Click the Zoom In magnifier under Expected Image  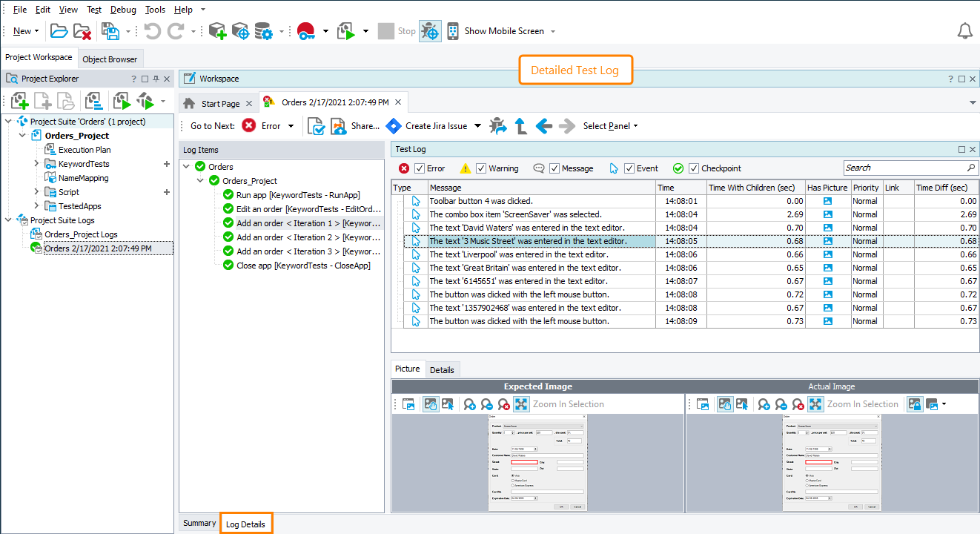[470, 404]
